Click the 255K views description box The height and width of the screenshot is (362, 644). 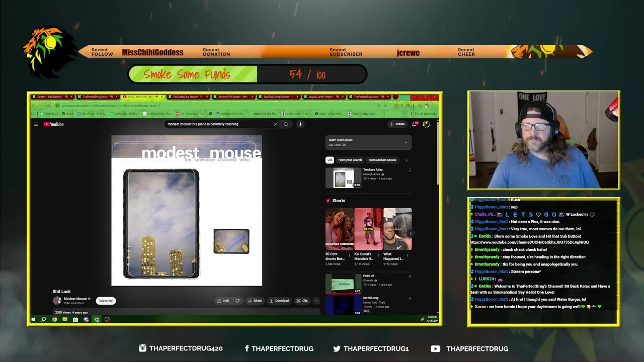coord(186,312)
